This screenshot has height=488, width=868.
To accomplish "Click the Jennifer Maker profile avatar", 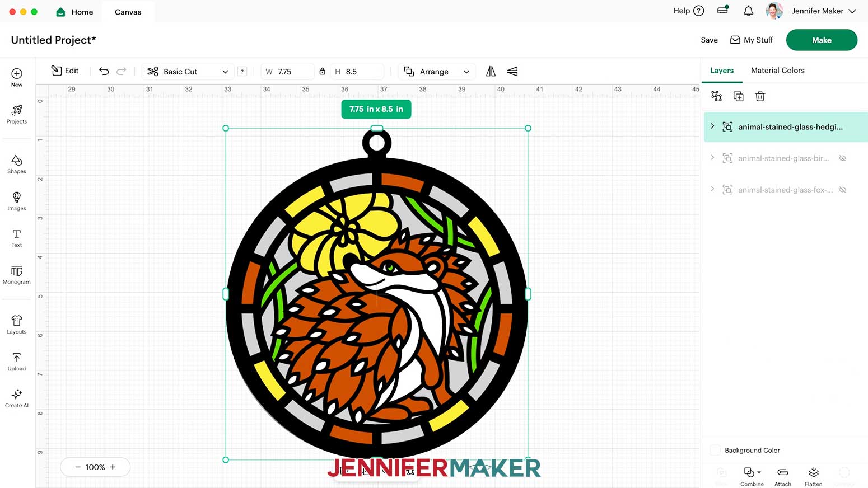I will (x=774, y=11).
